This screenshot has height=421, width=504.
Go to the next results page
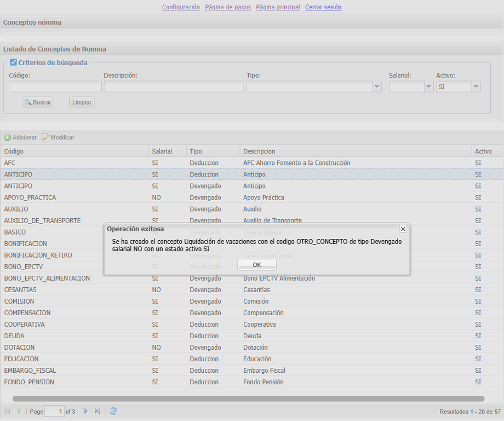tap(86, 411)
